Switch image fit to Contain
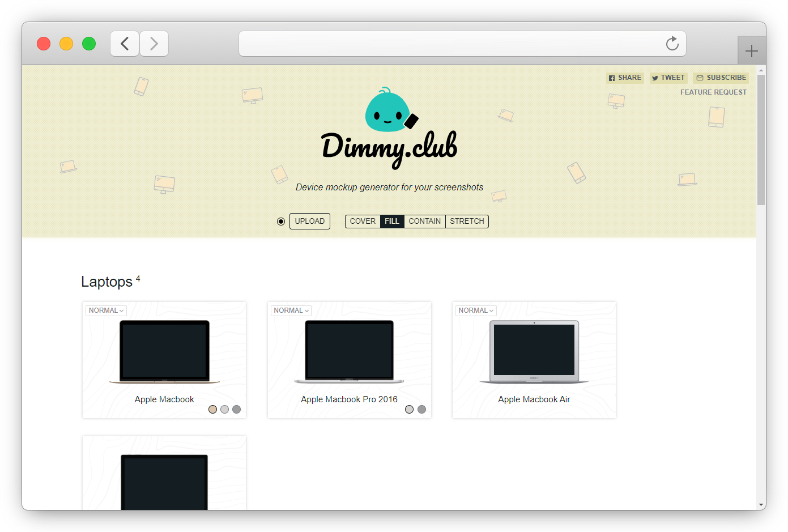The height and width of the screenshot is (532, 788). [x=425, y=221]
